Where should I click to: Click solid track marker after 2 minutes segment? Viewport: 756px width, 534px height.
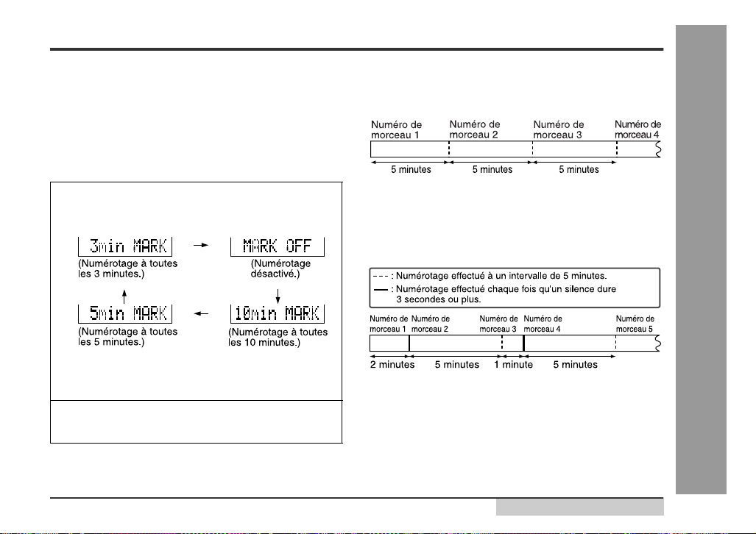409,343
